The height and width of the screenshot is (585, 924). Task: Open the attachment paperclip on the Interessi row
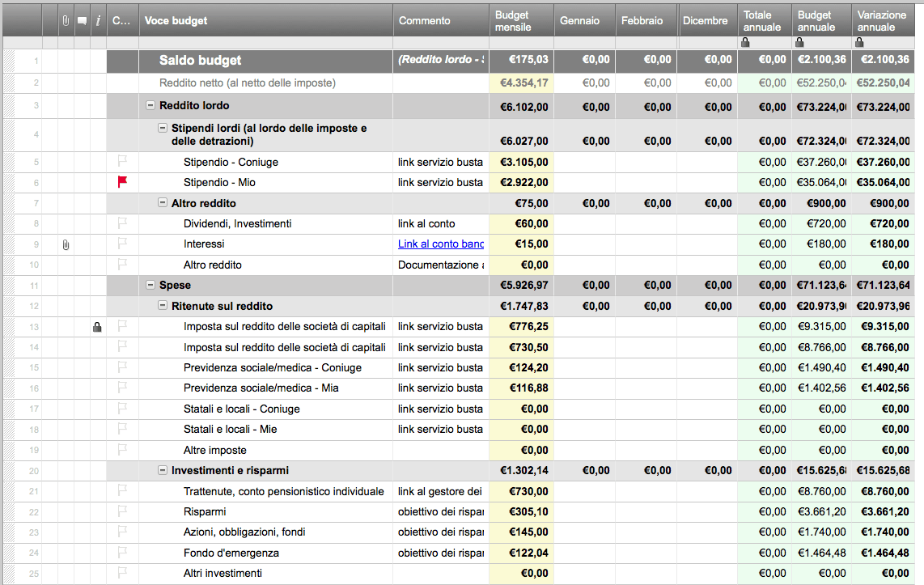[x=65, y=244]
